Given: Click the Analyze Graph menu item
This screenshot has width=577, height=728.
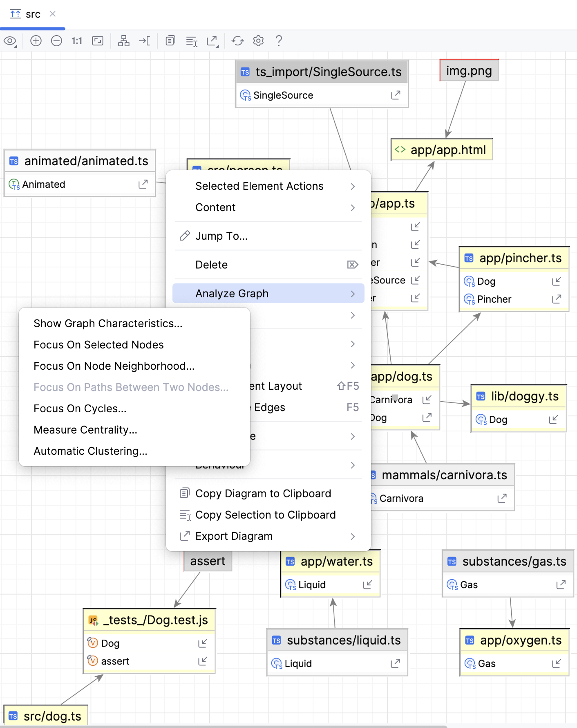Looking at the screenshot, I should click(268, 293).
